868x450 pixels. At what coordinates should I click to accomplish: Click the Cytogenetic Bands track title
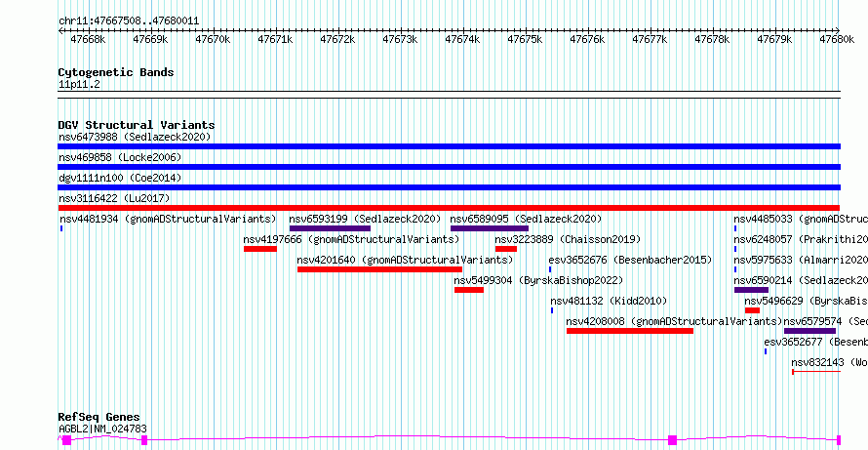pyautogui.click(x=116, y=72)
